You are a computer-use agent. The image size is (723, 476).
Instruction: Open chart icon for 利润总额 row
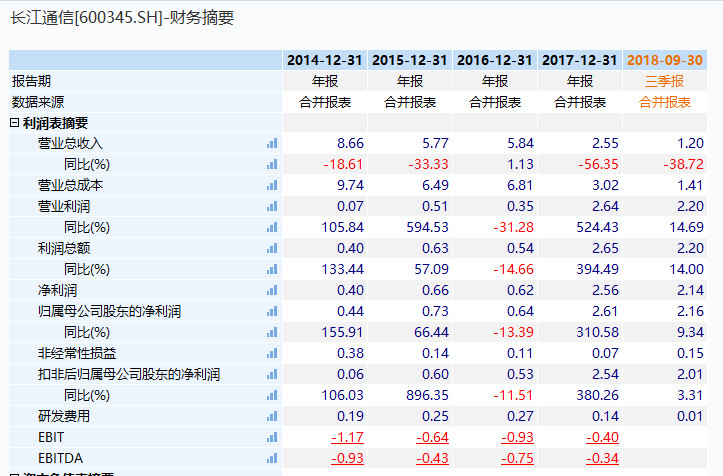point(272,249)
